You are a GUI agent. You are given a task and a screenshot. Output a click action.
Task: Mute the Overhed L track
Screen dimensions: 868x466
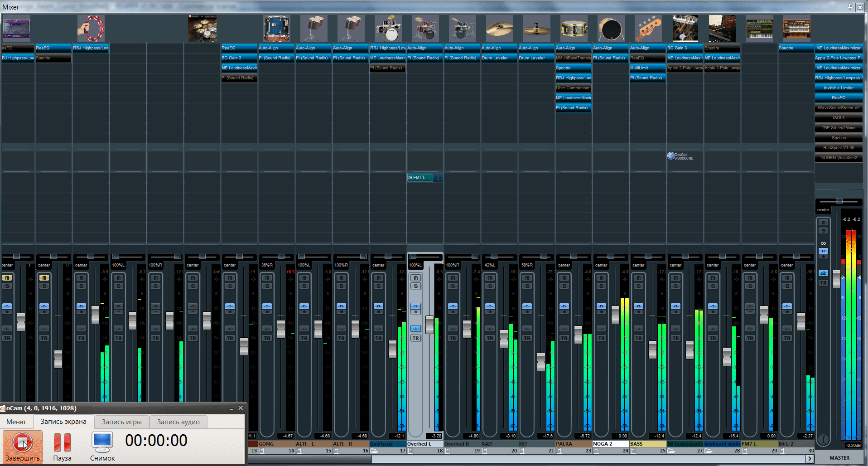[x=415, y=277]
